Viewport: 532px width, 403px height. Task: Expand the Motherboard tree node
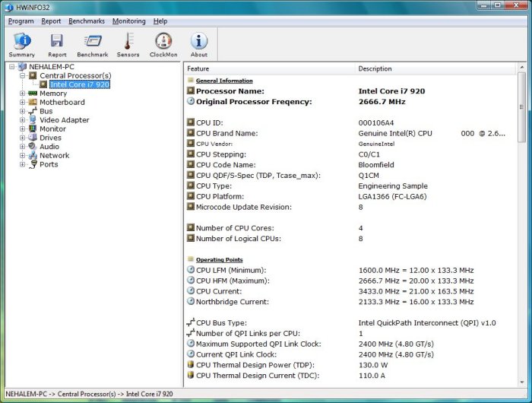[22, 102]
